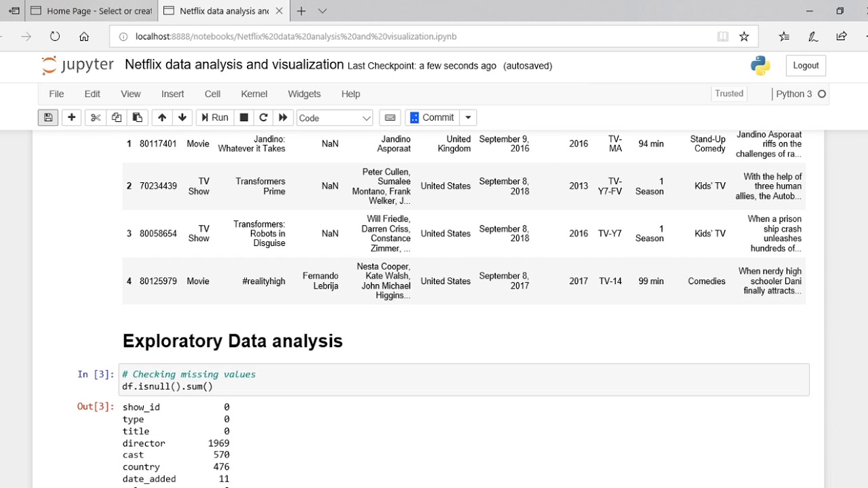
Task: Refresh the browser page
Action: [x=55, y=37]
